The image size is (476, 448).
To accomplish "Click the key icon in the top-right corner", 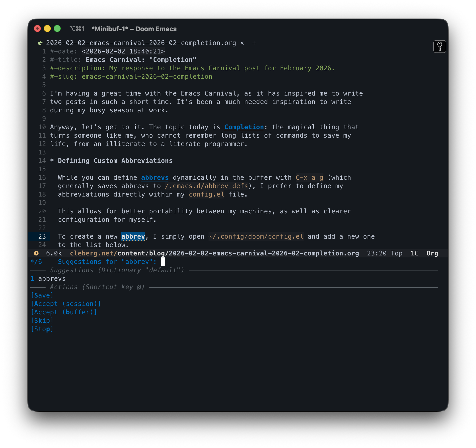I will [x=440, y=47].
